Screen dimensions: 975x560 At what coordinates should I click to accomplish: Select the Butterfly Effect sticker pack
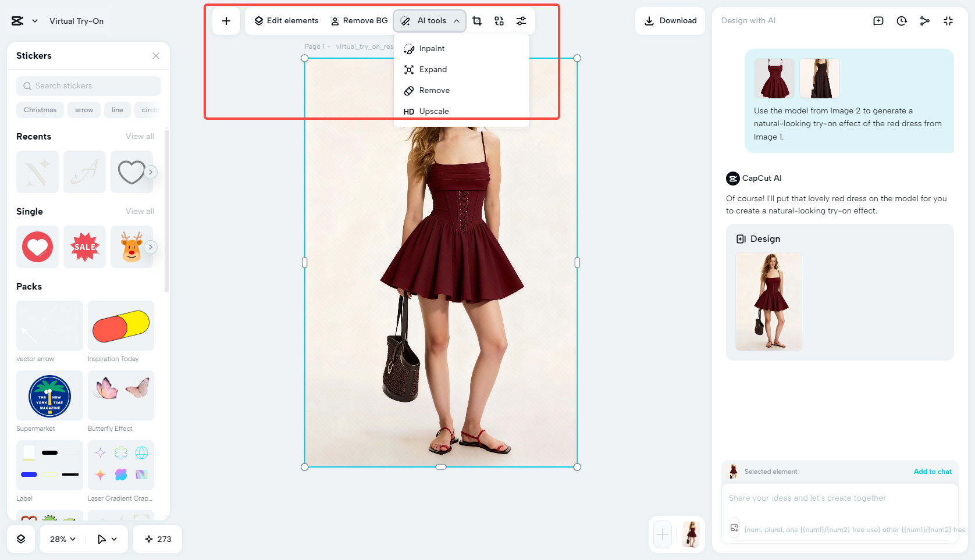pos(120,395)
